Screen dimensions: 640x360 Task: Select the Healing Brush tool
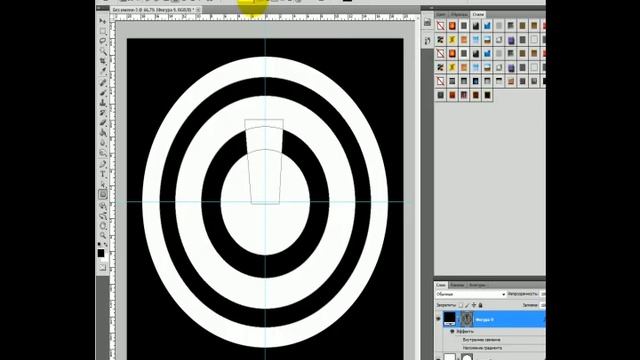[x=103, y=83]
